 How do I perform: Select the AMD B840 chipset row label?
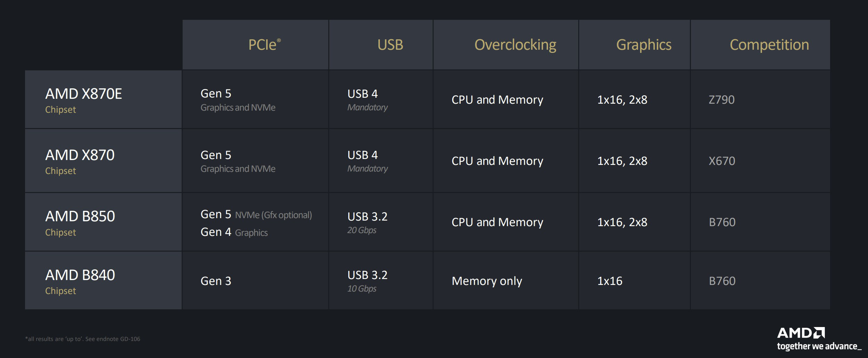pos(103,281)
